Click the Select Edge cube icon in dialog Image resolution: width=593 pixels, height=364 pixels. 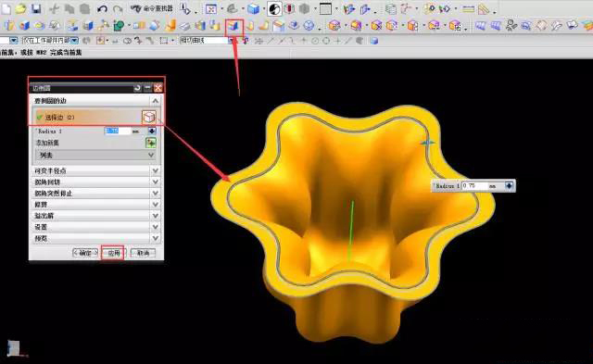click(x=148, y=118)
